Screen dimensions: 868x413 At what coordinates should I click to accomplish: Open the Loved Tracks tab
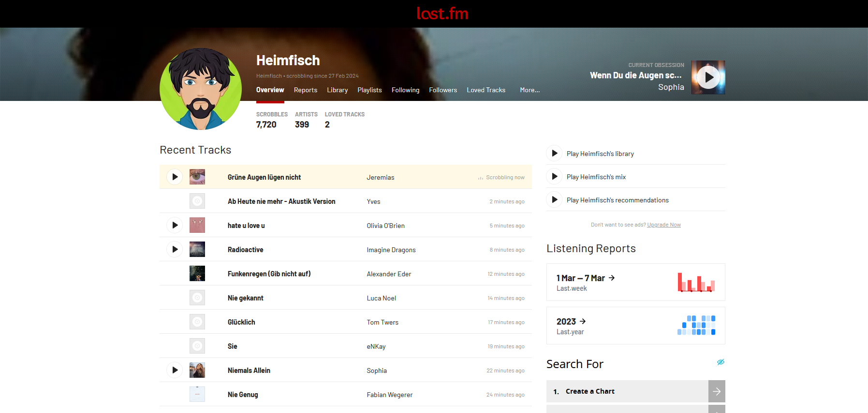pyautogui.click(x=486, y=90)
